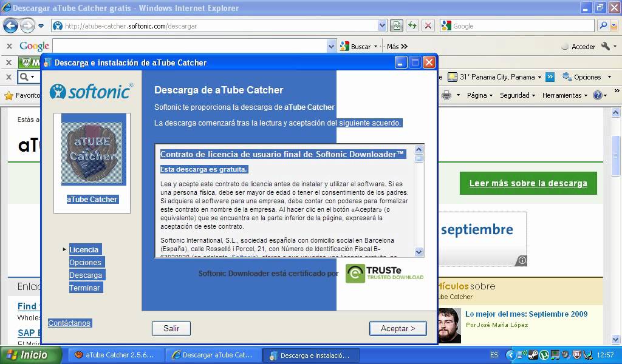Expand hidden tray icons arrow
622x364 pixels.
(x=510, y=355)
